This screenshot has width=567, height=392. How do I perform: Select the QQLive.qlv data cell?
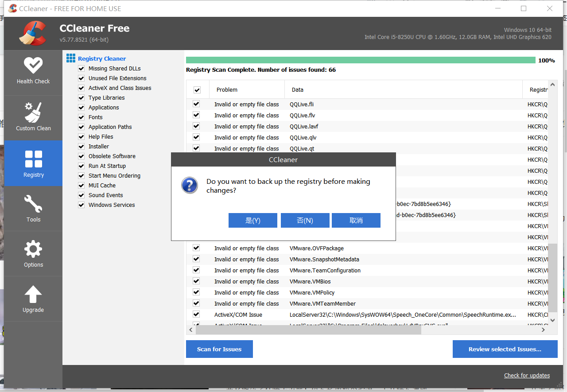click(303, 137)
